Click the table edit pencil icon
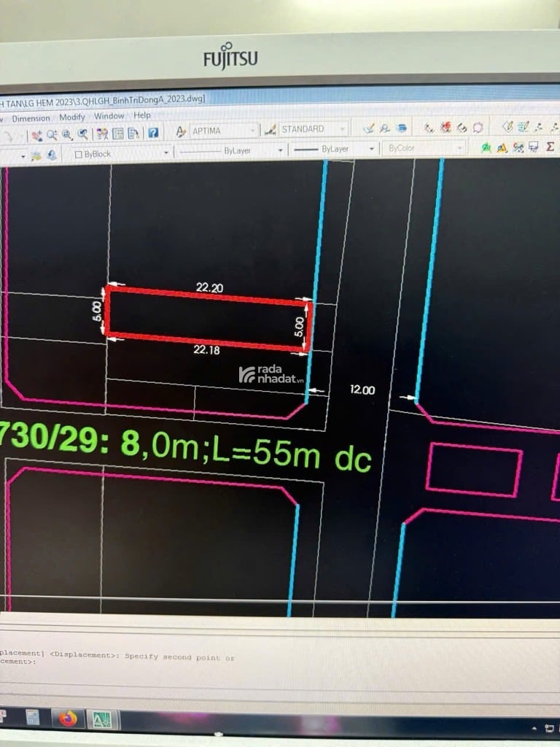Viewport: 560px width, 747px height. tap(524, 126)
